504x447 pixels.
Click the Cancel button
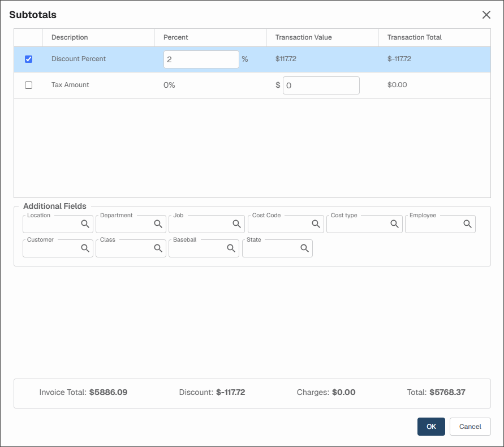click(470, 427)
